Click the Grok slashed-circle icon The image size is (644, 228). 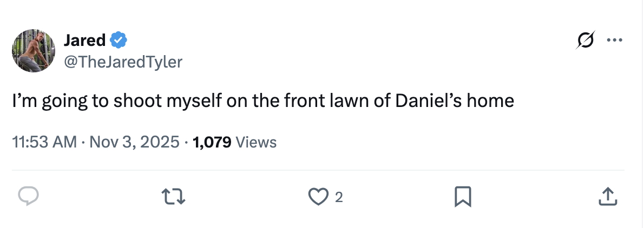coord(586,41)
